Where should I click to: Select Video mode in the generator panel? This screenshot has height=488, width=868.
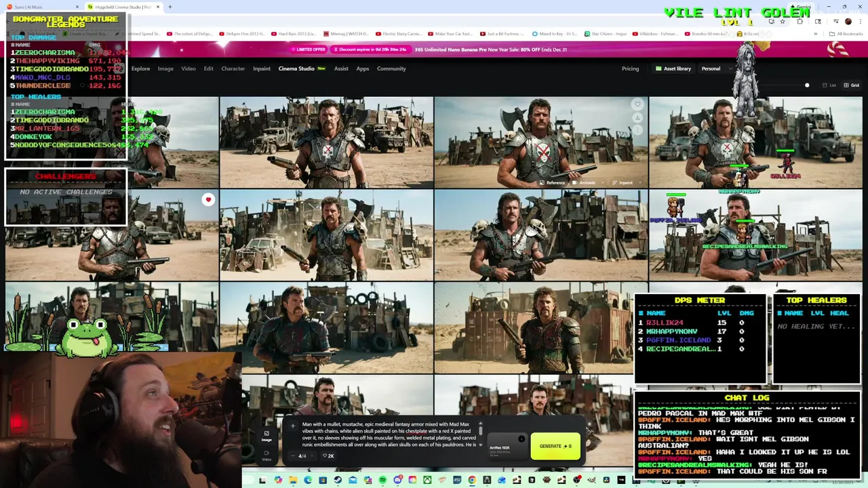(x=267, y=455)
